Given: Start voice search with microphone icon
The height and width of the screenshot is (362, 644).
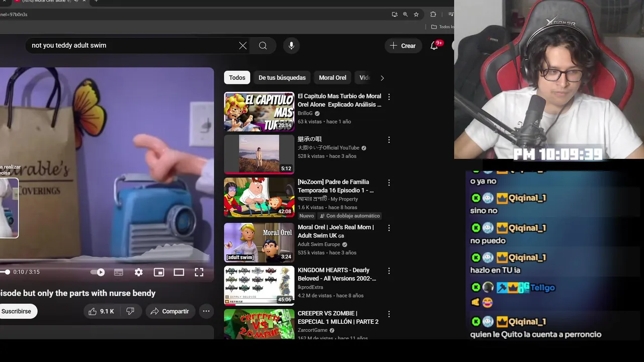Looking at the screenshot, I should point(291,46).
